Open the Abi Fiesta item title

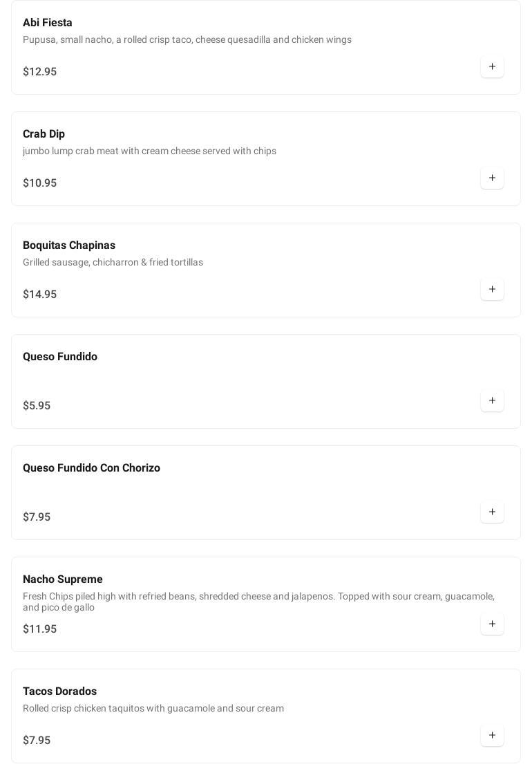click(x=47, y=22)
